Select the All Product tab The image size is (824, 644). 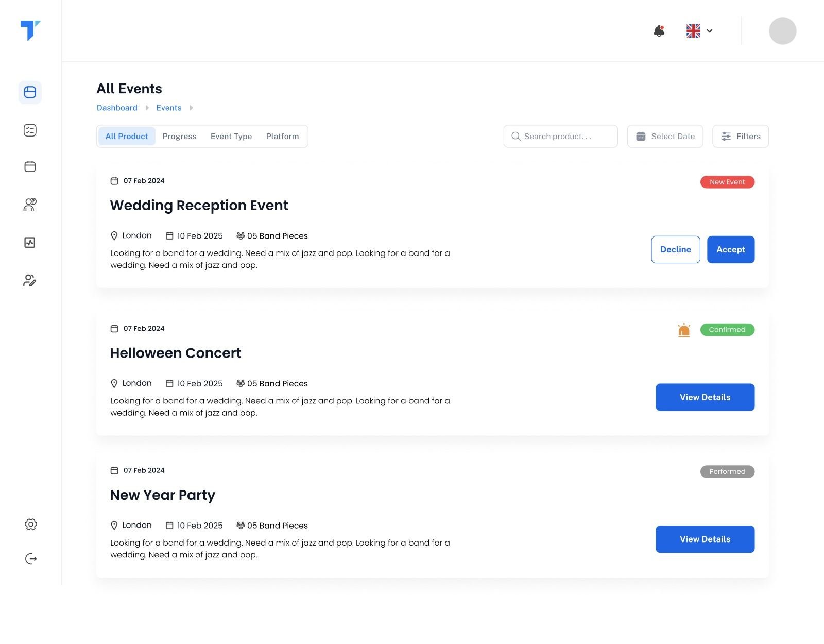pos(127,137)
